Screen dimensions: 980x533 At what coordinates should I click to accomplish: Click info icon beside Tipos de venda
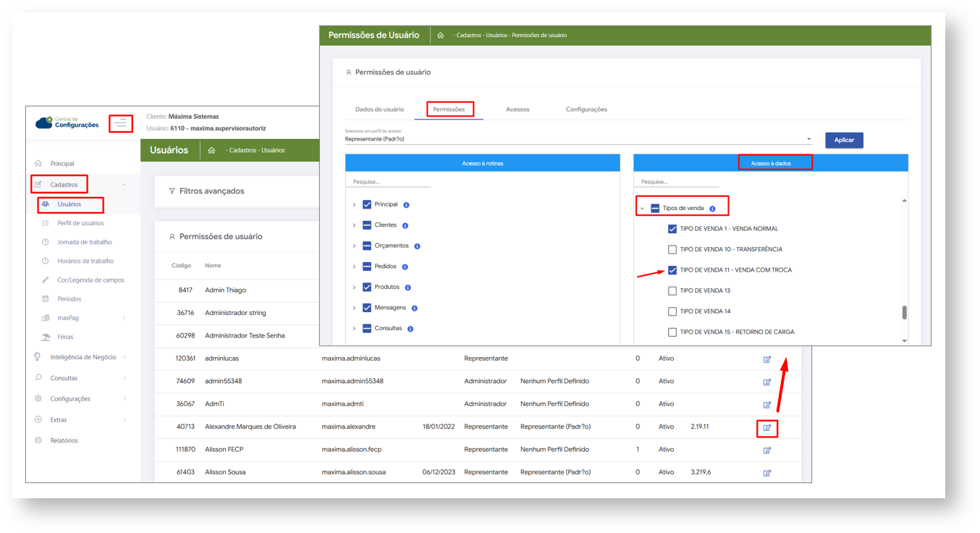[712, 209]
